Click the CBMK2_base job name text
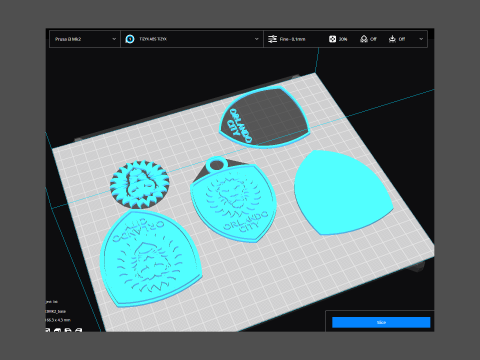The height and width of the screenshot is (360, 480). 56,311
